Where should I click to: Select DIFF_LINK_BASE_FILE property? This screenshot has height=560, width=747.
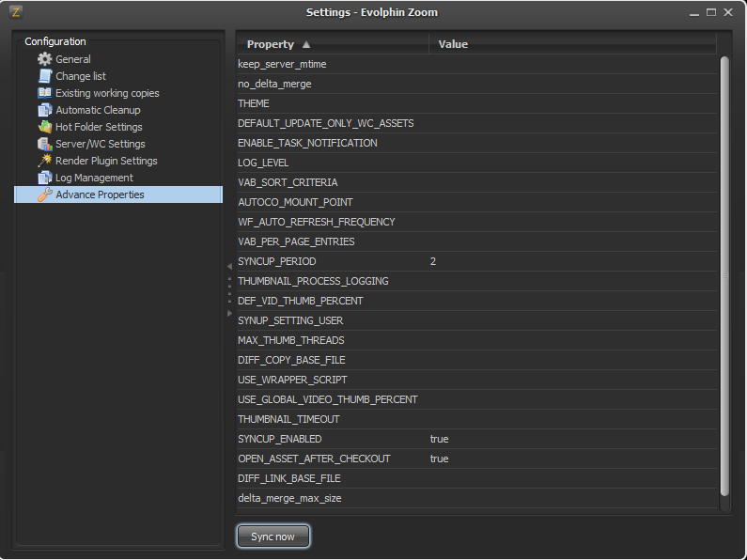[476, 478]
